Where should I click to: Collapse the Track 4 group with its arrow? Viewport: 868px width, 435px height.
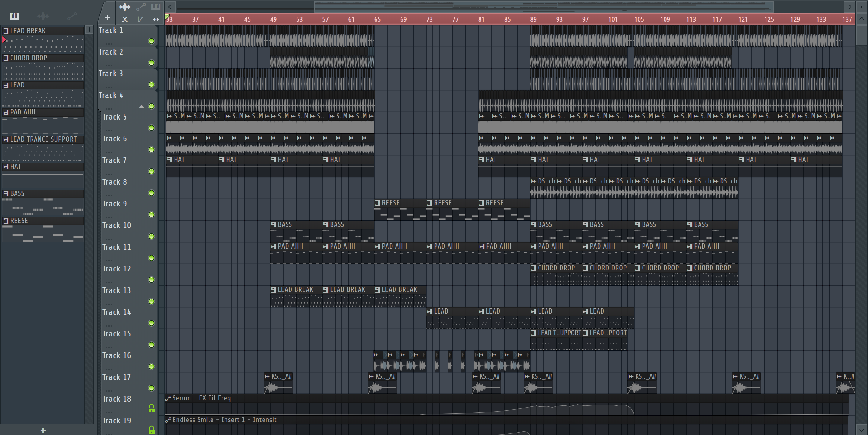point(142,106)
